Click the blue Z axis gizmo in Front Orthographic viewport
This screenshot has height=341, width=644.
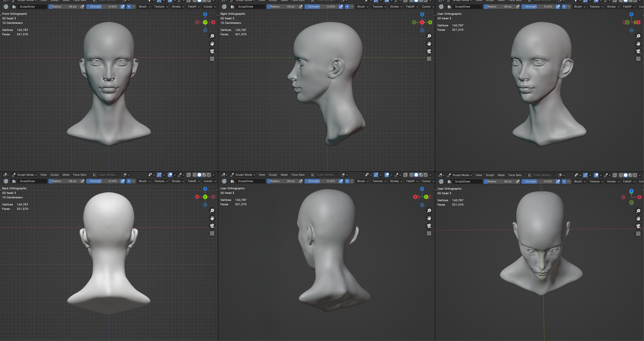tap(205, 14)
